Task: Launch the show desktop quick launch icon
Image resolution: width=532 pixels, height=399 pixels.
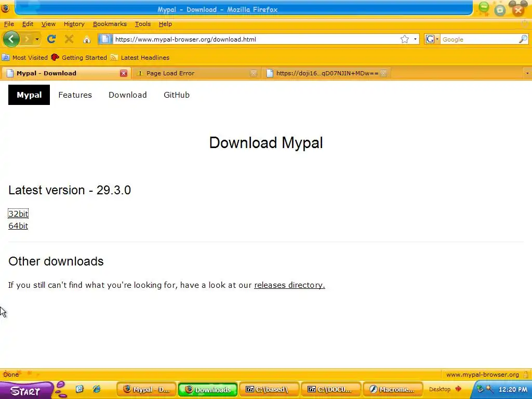Action: (79, 389)
